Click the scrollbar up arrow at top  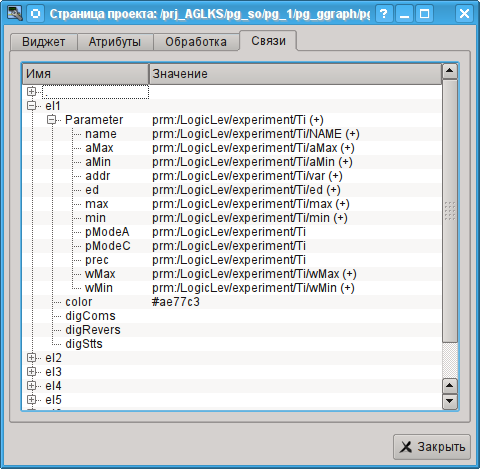tap(450, 71)
